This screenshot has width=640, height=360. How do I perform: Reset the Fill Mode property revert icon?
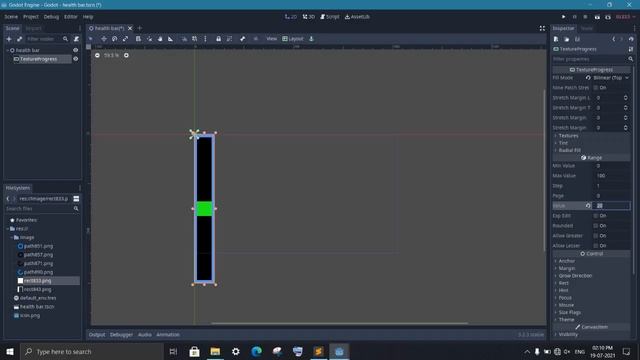tap(588, 78)
